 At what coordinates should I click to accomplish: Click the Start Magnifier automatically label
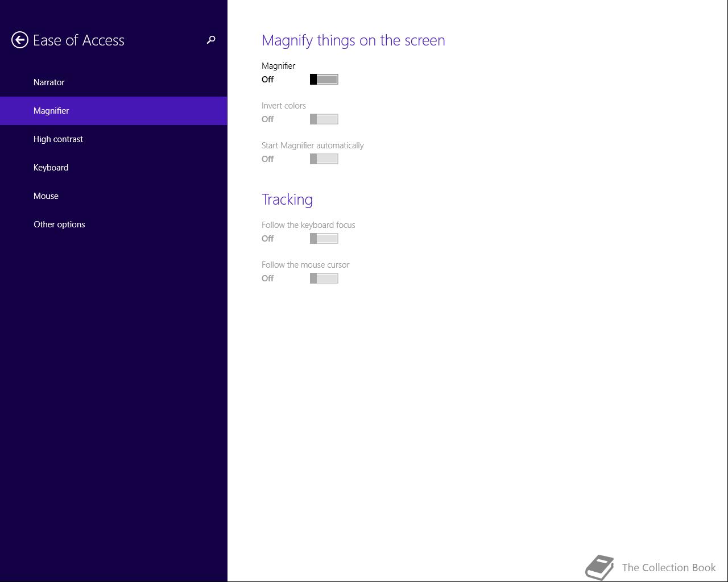313,145
